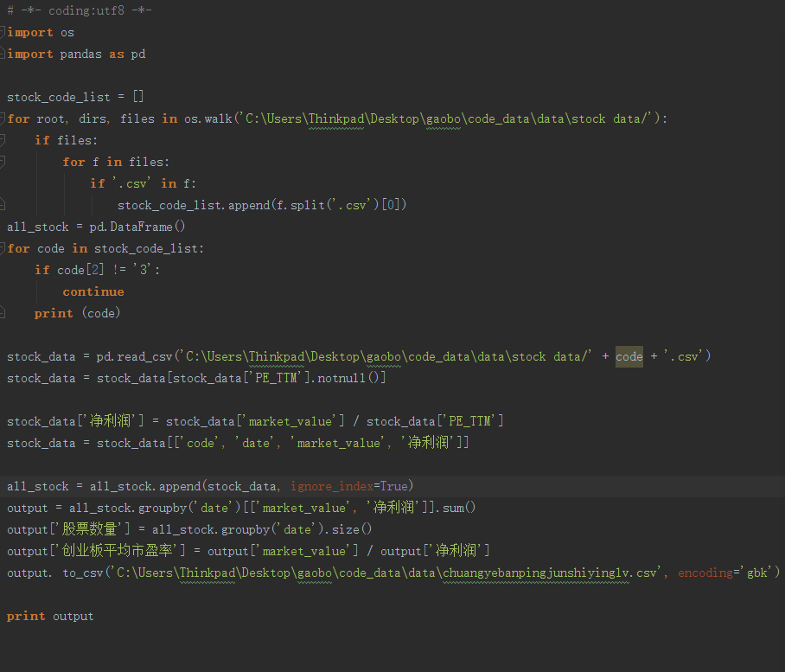Click the "if code[2] != '3':" condition
The width and height of the screenshot is (785, 672).
coord(98,270)
